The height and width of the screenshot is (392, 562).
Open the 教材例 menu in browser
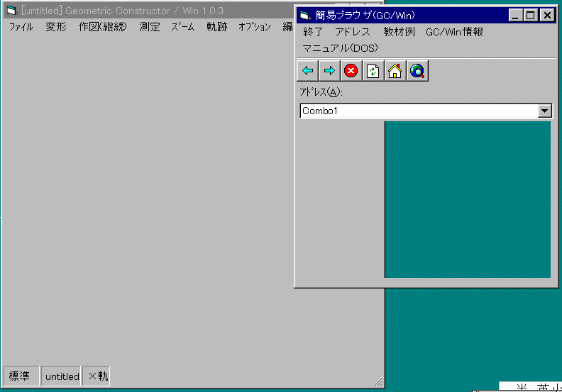[399, 32]
